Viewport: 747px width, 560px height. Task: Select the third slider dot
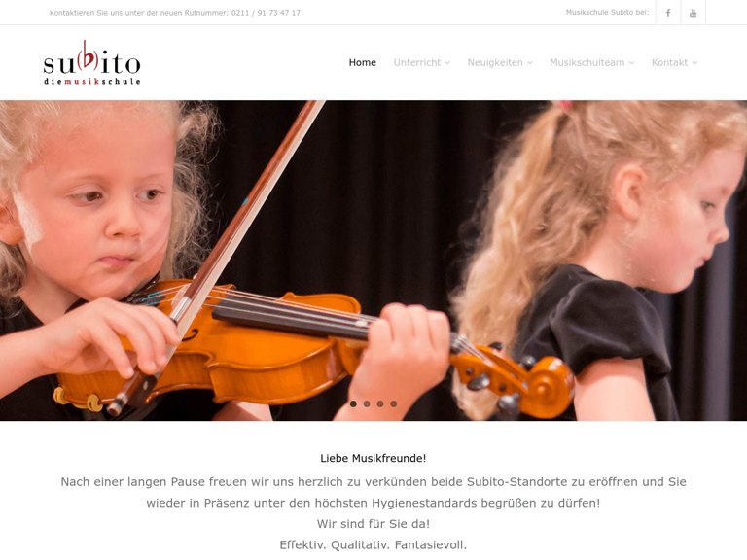[x=380, y=403]
